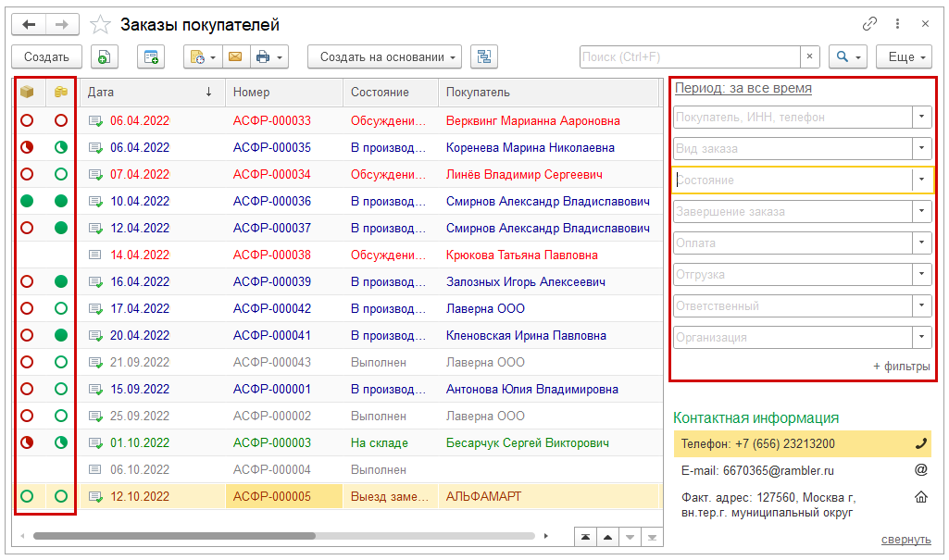Open the search options arrow beside the magnifier
The width and height of the screenshot is (949, 560).
(x=858, y=57)
